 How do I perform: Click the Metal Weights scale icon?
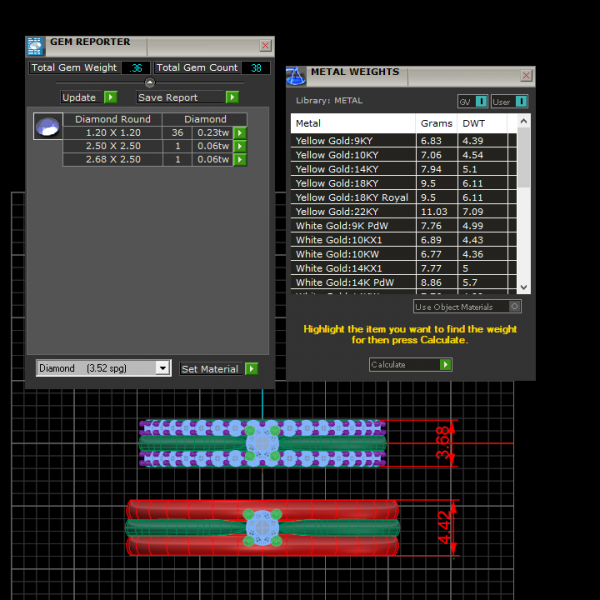[296, 77]
